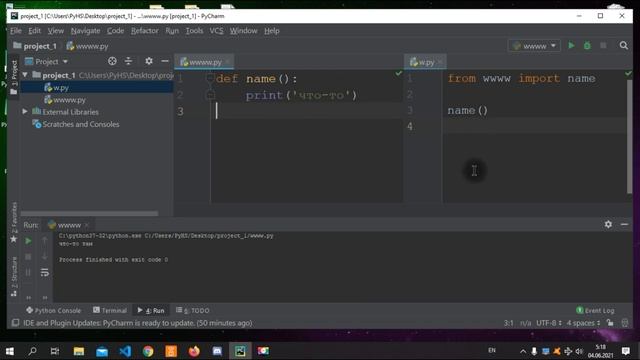Click the Project panel horizontal scrollbar

click(89, 213)
